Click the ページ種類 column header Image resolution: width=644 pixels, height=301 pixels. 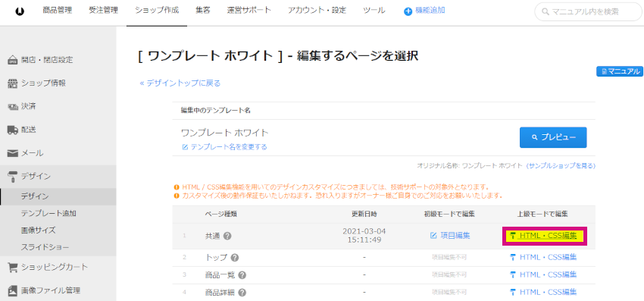pos(221,215)
